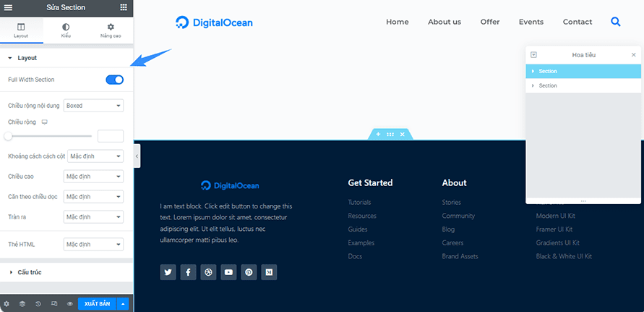Open page settings gear in bottom bar

click(7, 304)
